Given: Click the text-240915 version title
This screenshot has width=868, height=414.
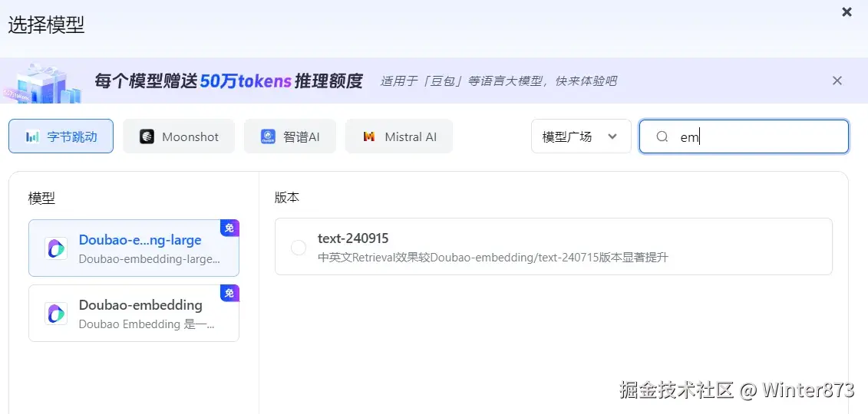Looking at the screenshot, I should click(353, 238).
